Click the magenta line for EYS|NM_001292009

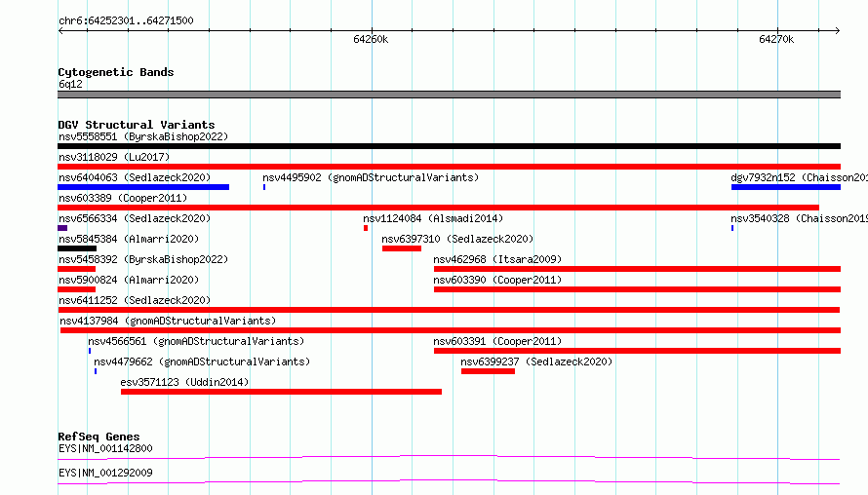click(x=449, y=482)
